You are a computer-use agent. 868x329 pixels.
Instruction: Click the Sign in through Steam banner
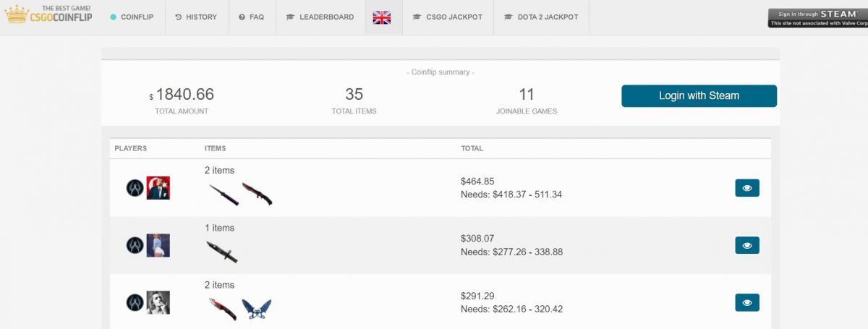(x=818, y=17)
